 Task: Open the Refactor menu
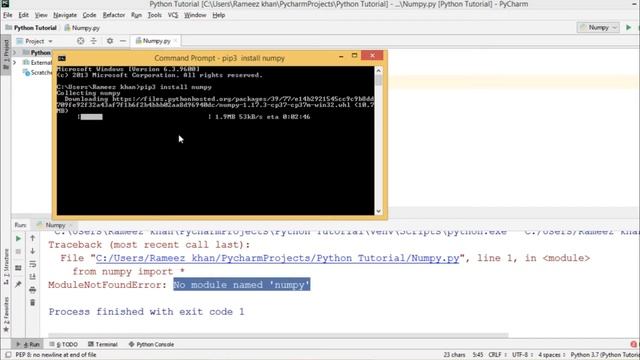[x=113, y=15]
